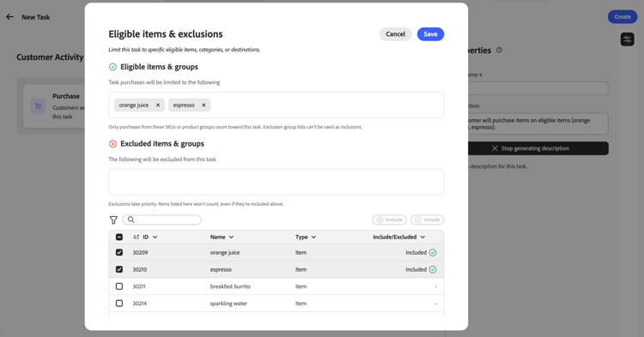Click the Properties help icon

click(x=499, y=50)
